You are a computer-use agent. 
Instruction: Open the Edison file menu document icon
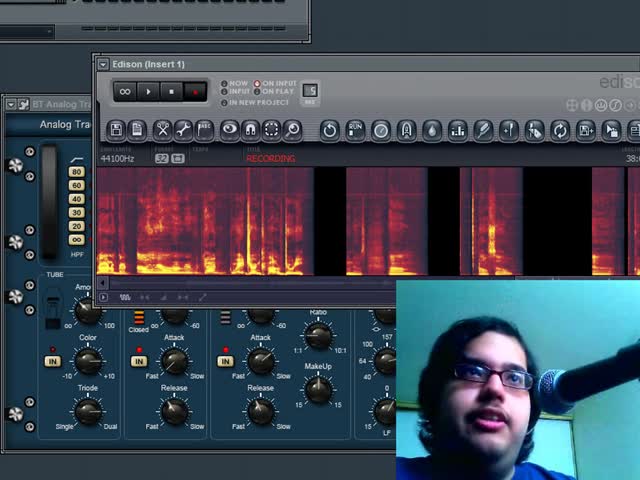click(x=137, y=130)
